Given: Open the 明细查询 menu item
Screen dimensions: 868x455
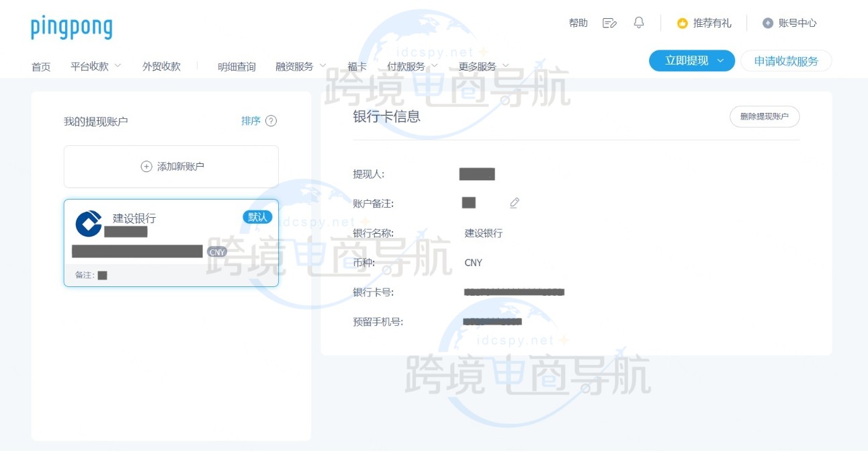Looking at the screenshot, I should 236,66.
